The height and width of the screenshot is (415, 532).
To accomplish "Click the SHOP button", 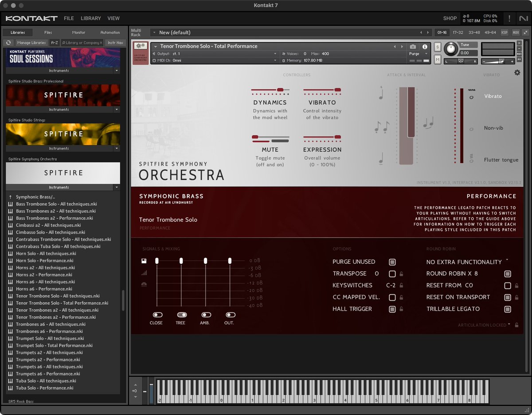I will (x=450, y=18).
